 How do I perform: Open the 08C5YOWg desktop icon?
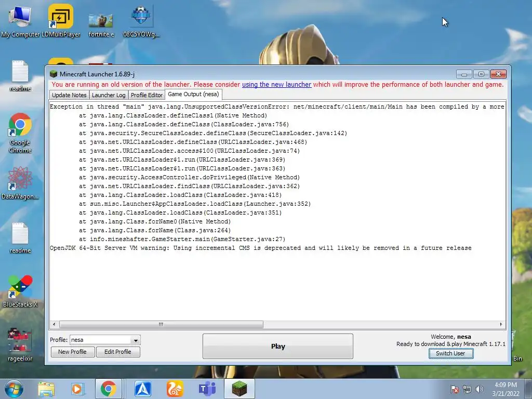pyautogui.click(x=141, y=21)
